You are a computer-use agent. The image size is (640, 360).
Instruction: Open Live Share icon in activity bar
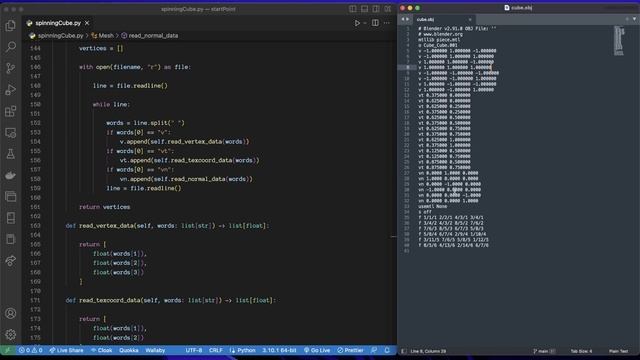(x=11, y=260)
